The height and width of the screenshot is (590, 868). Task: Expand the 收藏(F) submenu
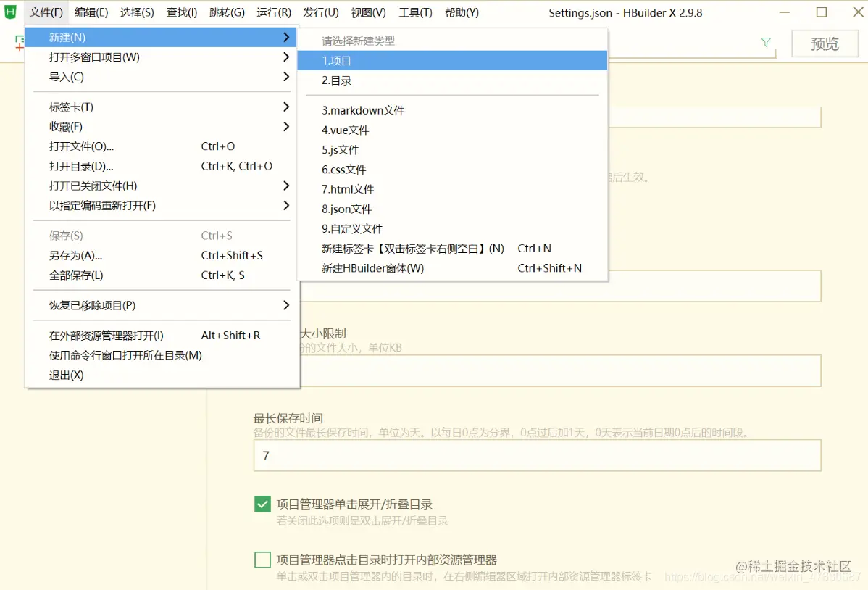click(x=287, y=126)
